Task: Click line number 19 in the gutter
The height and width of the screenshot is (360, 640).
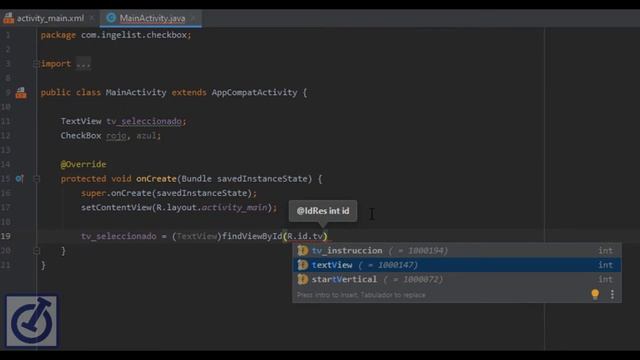Action: click(6, 236)
